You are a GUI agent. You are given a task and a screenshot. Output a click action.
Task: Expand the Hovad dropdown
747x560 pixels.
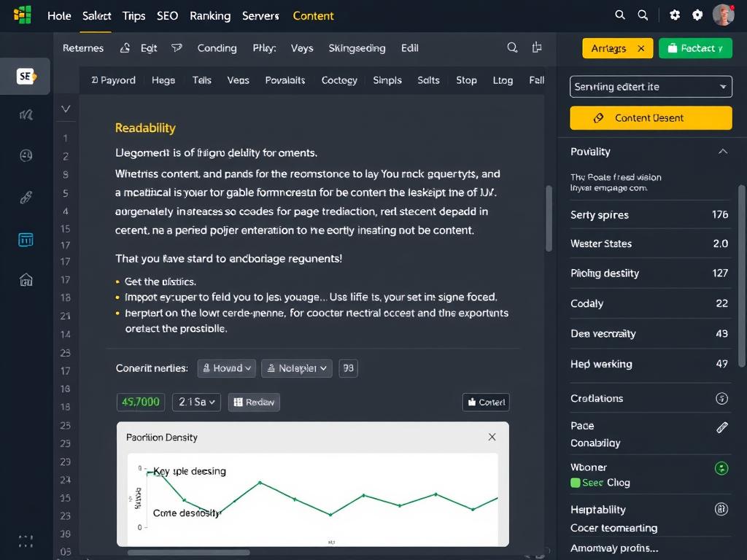click(226, 368)
